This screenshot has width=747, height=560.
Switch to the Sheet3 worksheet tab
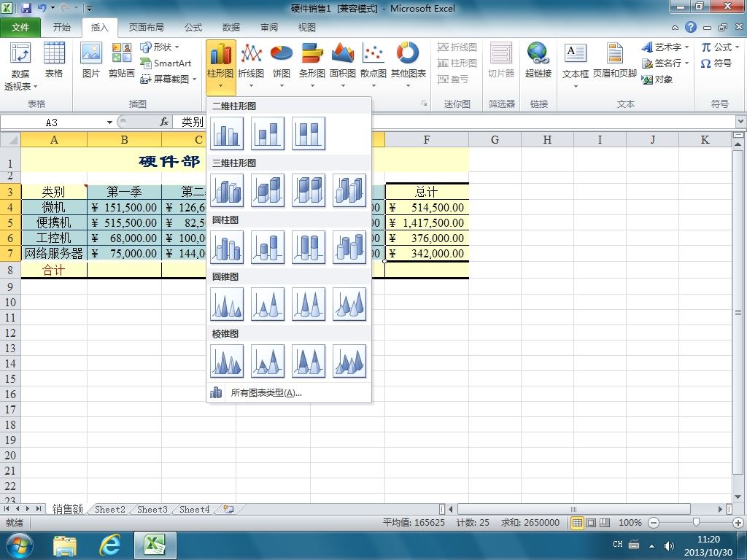point(152,510)
